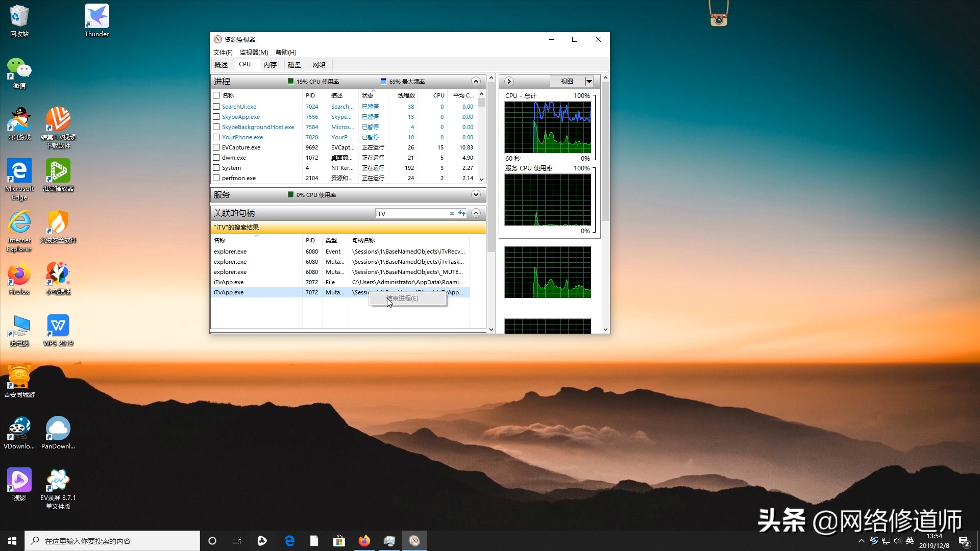Screen dimensions: 980x551
Task: Clear the iTV search with X icon
Action: click(x=452, y=214)
